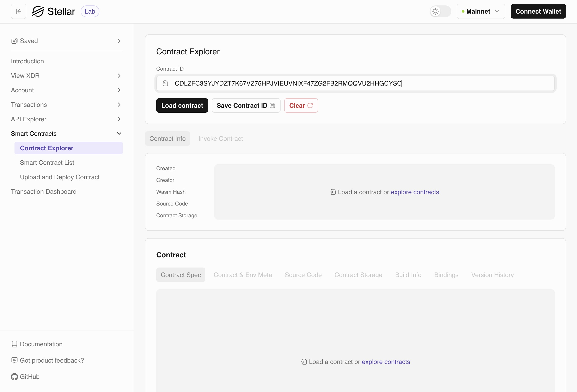Click the contract icon inside the Contract ID field
Screen dimensions: 577x392
coord(165,83)
